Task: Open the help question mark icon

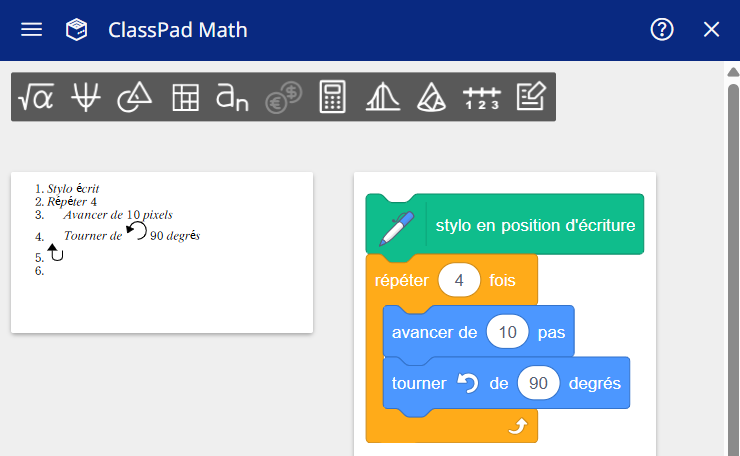Action: pyautogui.click(x=662, y=30)
